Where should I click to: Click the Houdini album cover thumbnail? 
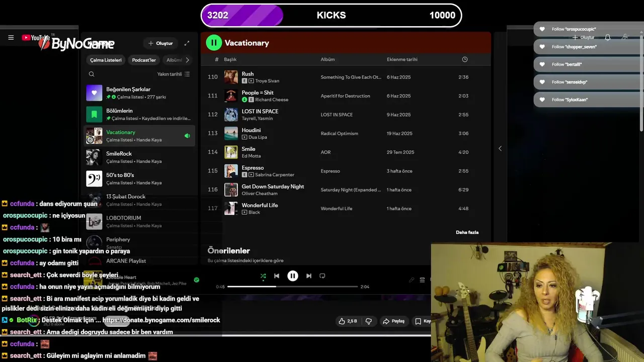231,133
